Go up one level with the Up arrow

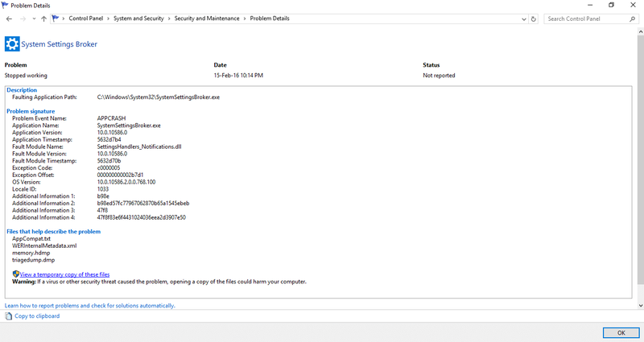44,19
